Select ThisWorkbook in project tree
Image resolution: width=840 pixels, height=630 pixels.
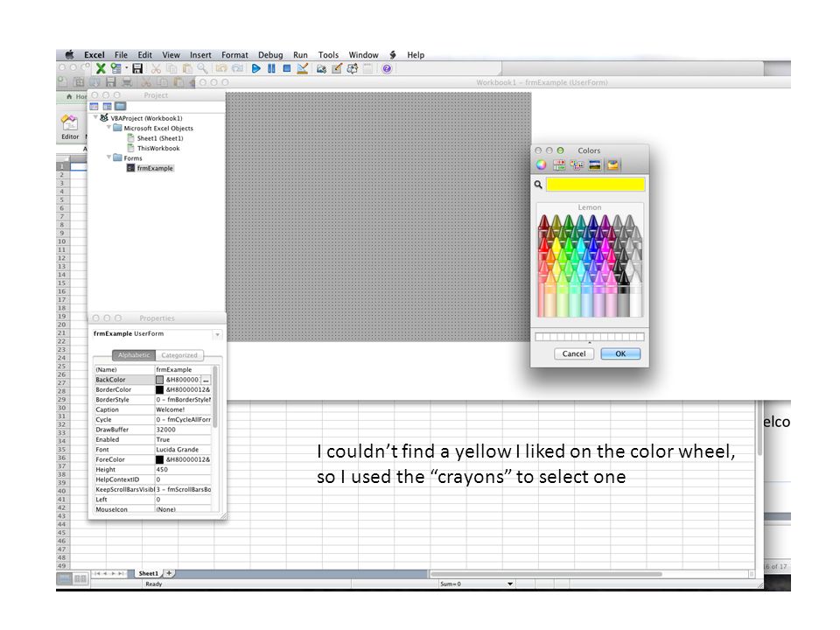[x=158, y=149]
